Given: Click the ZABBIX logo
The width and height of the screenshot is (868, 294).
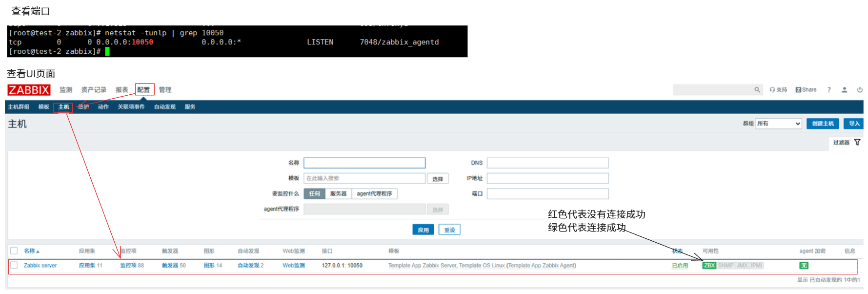Looking at the screenshot, I should [29, 90].
